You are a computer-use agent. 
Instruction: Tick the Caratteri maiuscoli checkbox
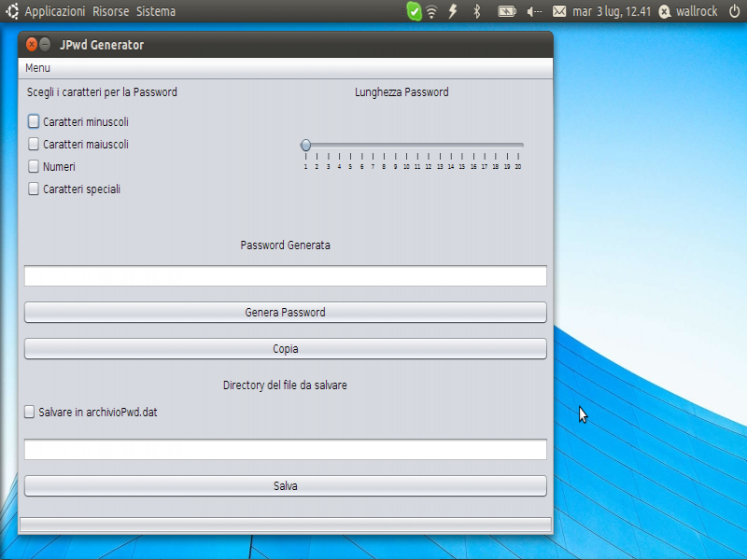(x=34, y=144)
